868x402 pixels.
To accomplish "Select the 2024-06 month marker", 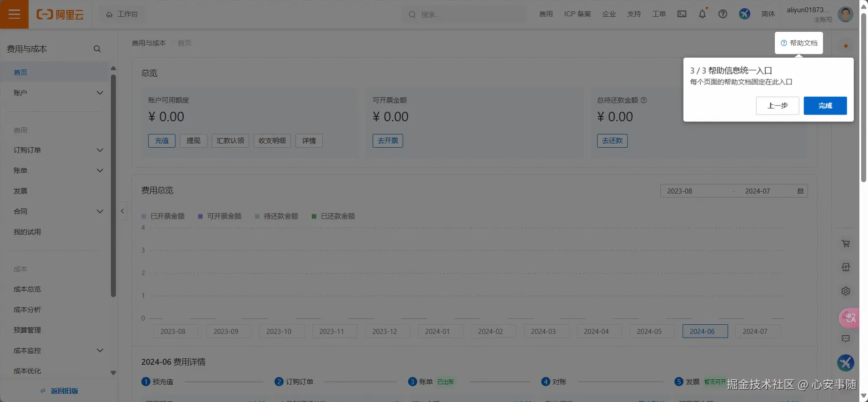I will coord(705,331).
